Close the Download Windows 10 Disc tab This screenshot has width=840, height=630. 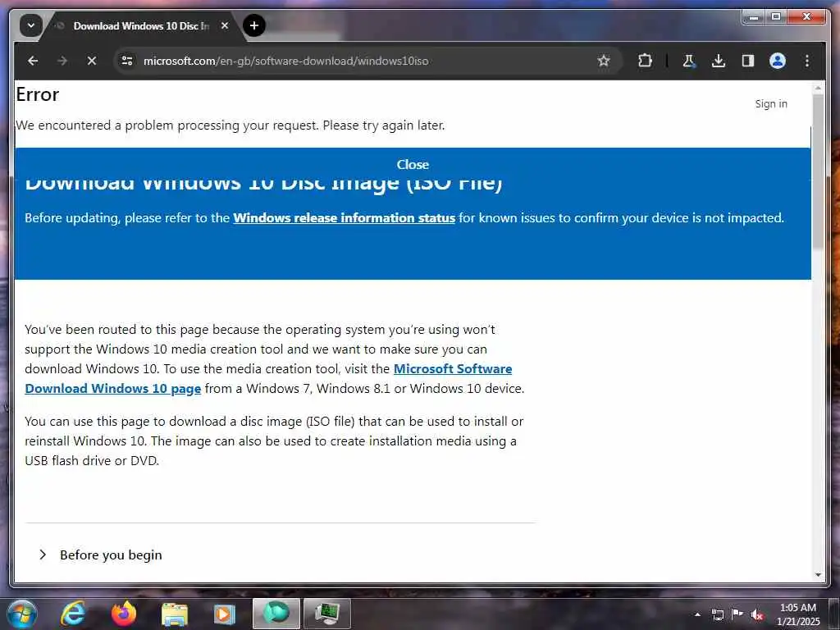[x=225, y=25]
